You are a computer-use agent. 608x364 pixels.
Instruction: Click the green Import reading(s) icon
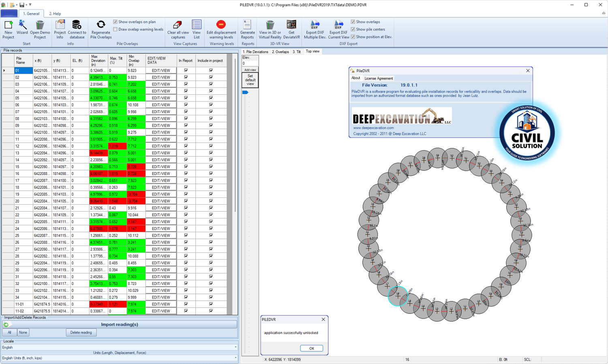point(6,325)
